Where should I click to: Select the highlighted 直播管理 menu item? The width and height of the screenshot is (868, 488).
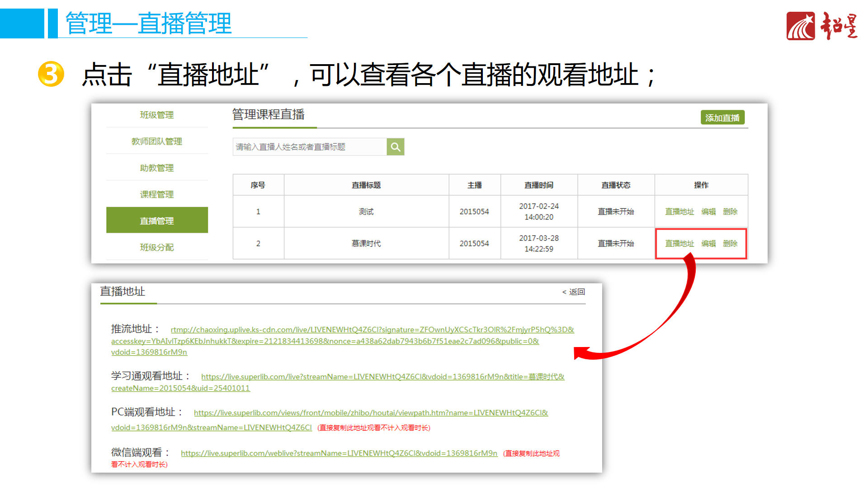tap(156, 221)
